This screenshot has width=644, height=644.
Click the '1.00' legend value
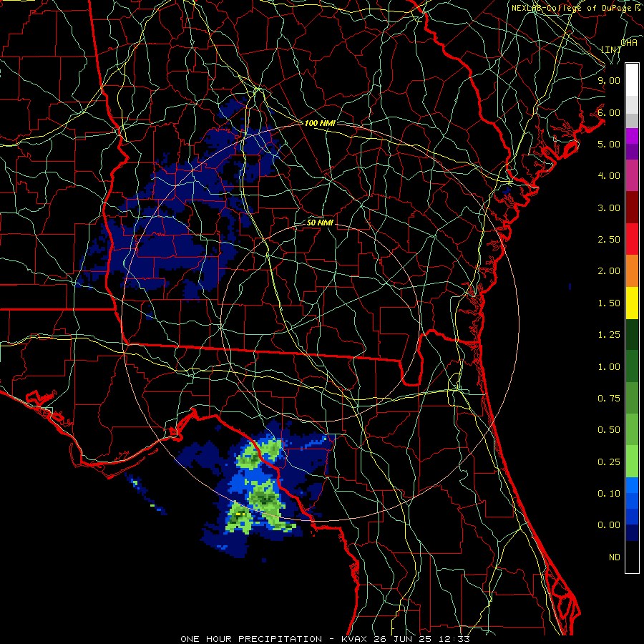[609, 367]
